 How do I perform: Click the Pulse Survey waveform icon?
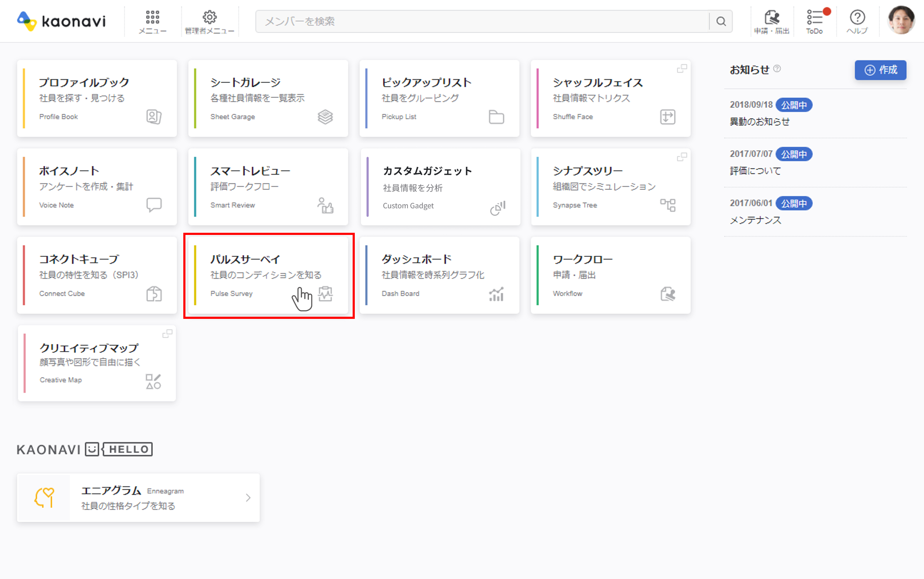point(326,294)
